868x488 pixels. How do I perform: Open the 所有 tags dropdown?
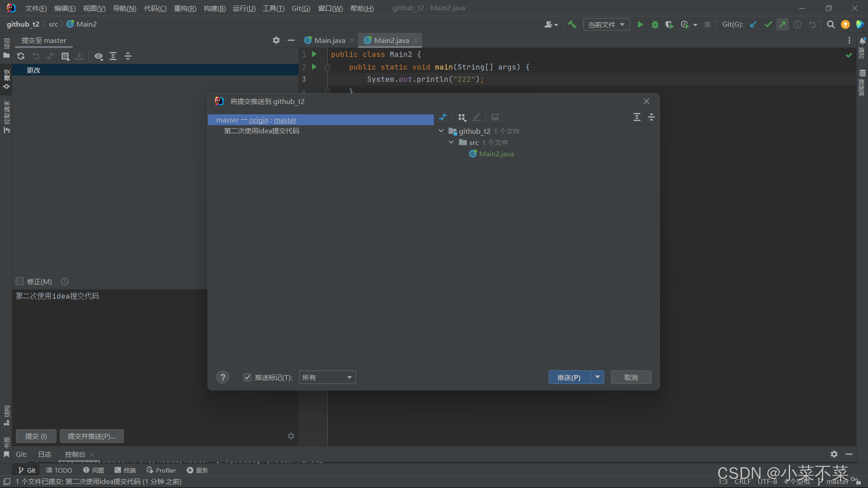pyautogui.click(x=327, y=377)
